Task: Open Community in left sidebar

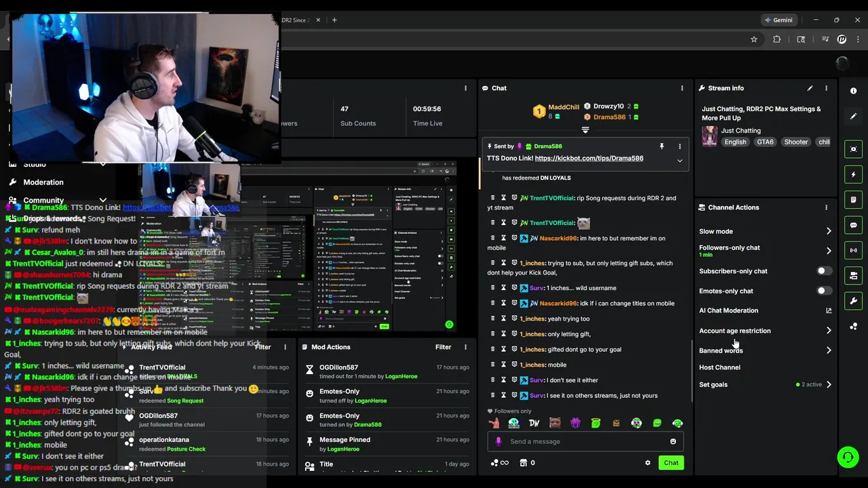Action: (43, 201)
